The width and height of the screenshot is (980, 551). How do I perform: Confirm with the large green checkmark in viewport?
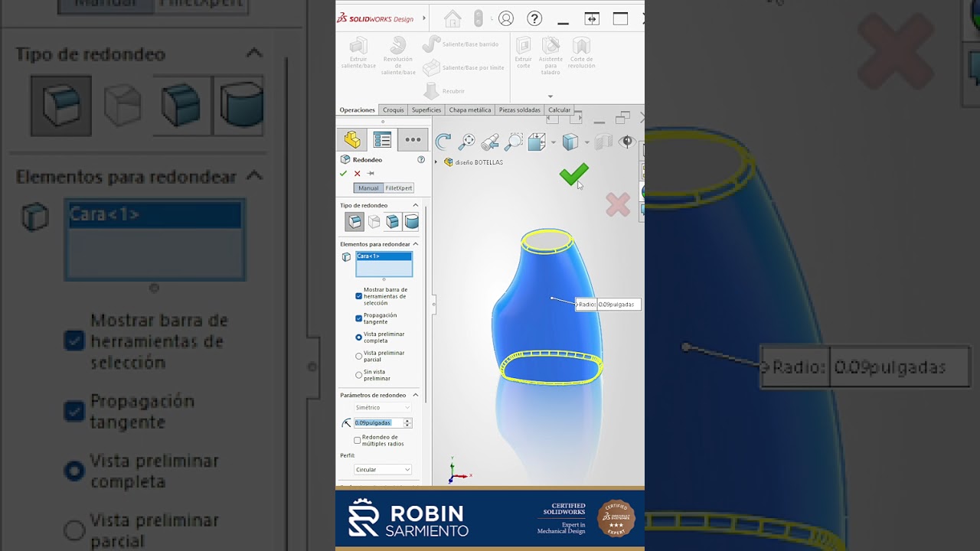(573, 174)
